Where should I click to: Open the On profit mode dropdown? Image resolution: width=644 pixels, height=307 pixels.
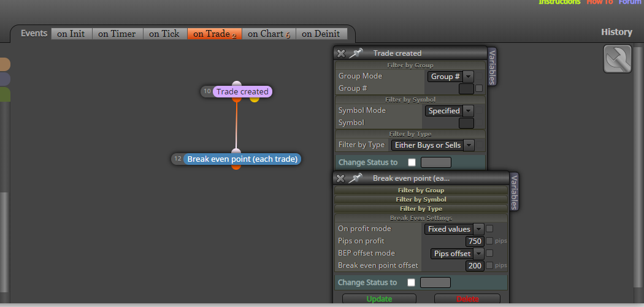[454, 229]
